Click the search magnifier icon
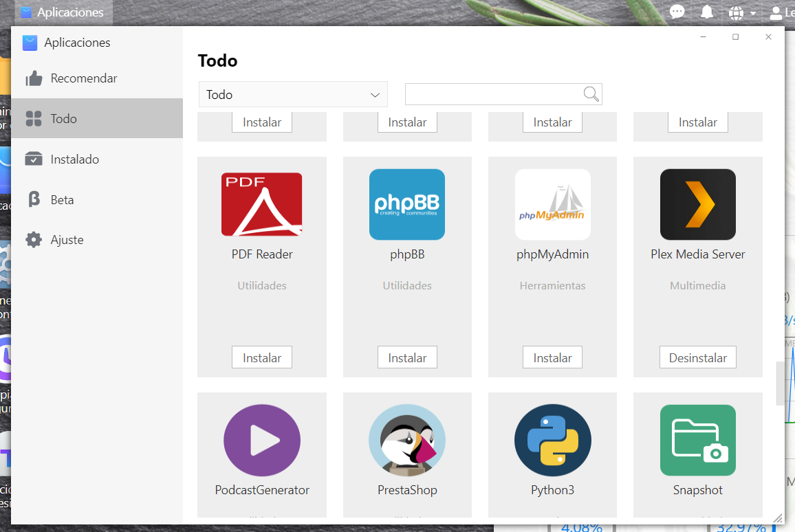The height and width of the screenshot is (532, 795). 591,94
